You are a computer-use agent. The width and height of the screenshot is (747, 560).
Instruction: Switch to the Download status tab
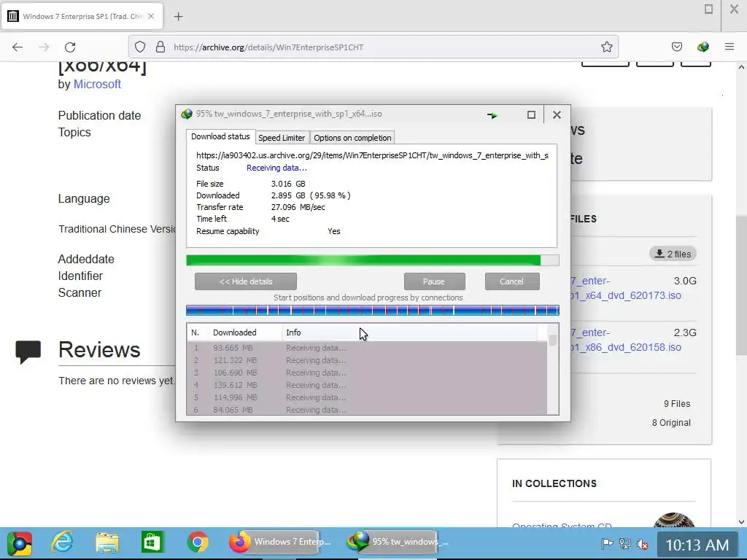pos(220,136)
